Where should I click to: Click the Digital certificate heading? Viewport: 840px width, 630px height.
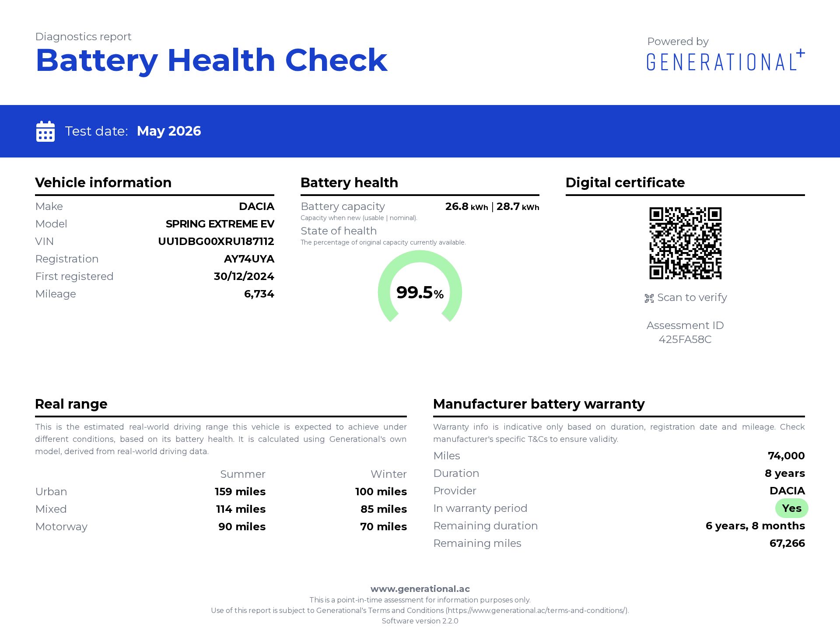[625, 182]
